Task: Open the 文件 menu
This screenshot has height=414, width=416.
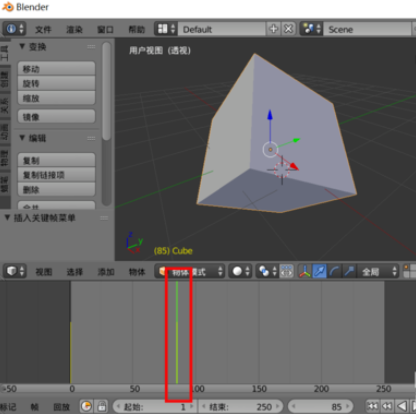Action: [x=43, y=29]
